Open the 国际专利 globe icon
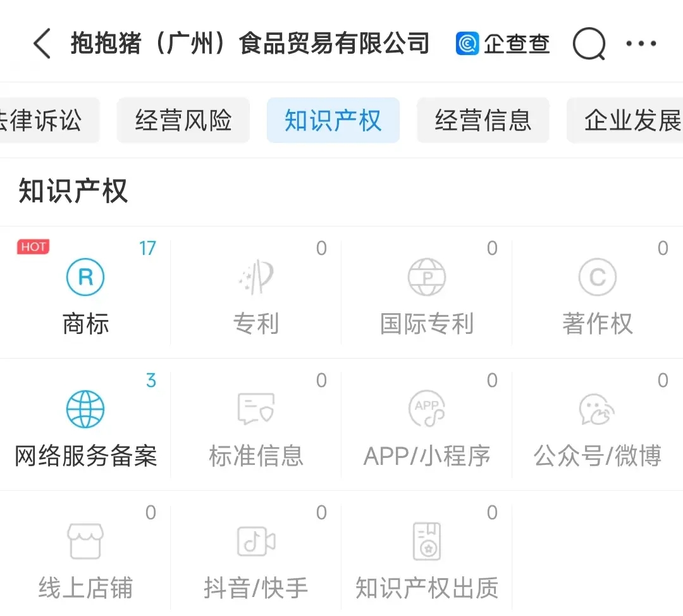The height and width of the screenshot is (616, 683). click(x=427, y=278)
